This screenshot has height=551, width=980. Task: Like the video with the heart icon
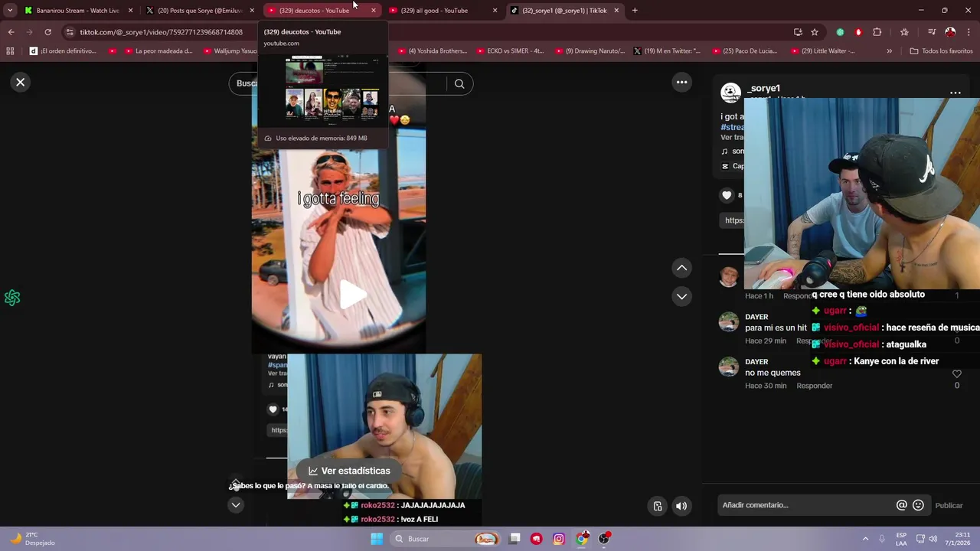pyautogui.click(x=727, y=195)
